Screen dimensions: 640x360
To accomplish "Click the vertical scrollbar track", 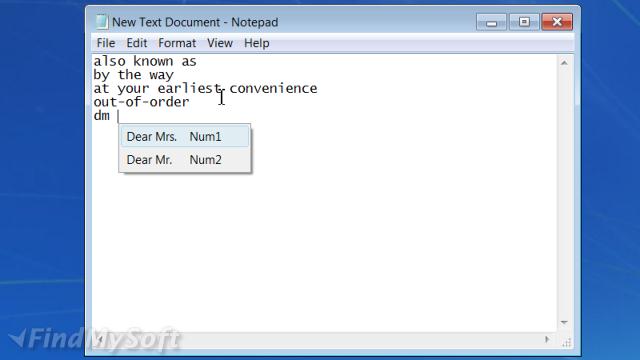I will pyautogui.click(x=564, y=193).
